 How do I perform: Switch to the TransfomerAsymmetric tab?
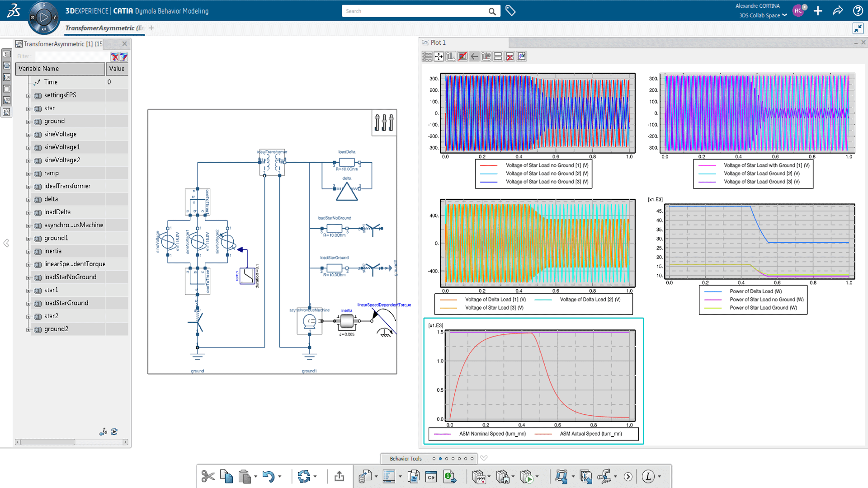click(x=104, y=28)
